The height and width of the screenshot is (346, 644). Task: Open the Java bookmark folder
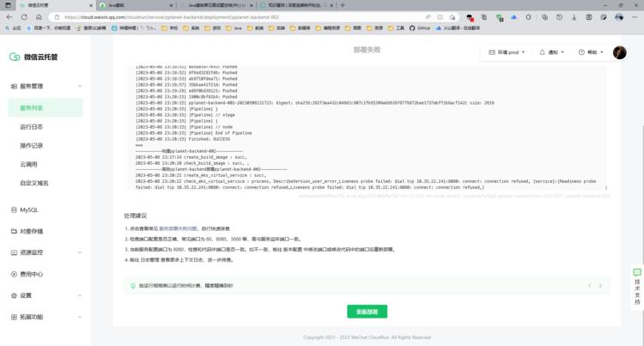click(x=234, y=28)
